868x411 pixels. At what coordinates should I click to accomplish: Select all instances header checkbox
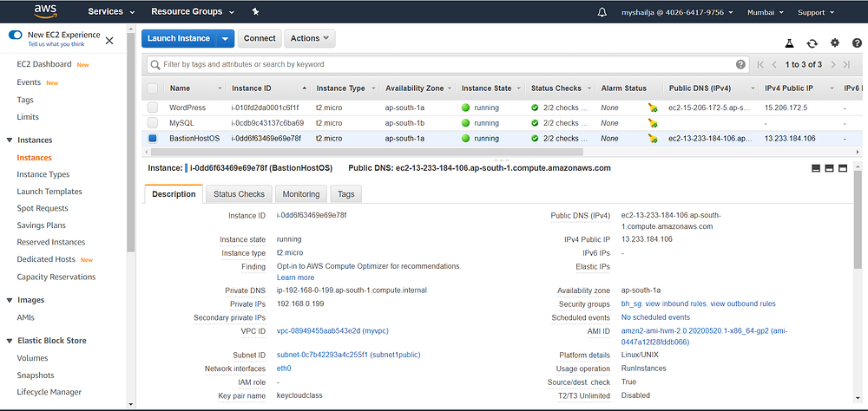[x=152, y=88]
